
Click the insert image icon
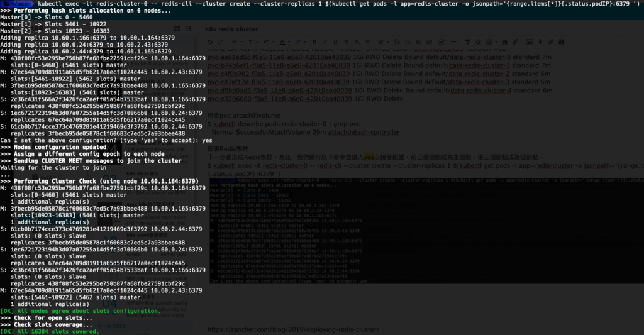point(530,41)
